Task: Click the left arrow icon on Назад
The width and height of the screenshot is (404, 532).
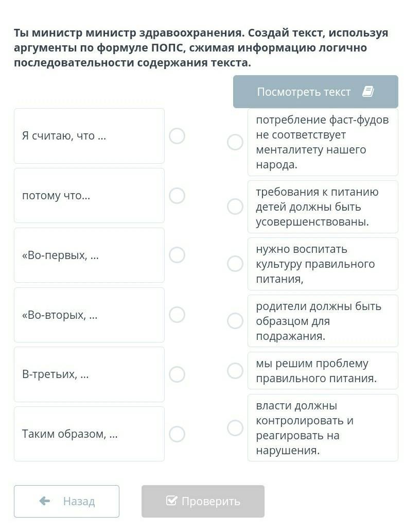Action: pos(45,501)
